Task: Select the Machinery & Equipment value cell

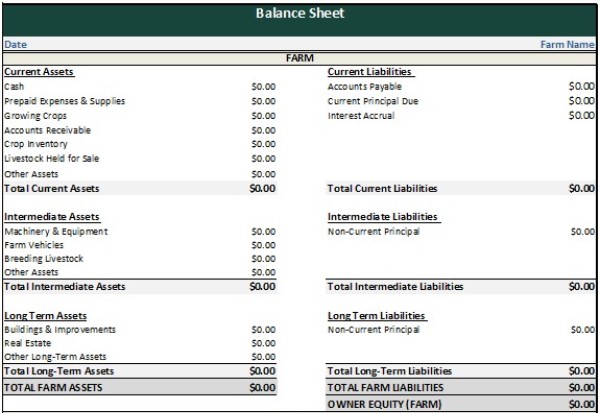Action: (x=262, y=232)
